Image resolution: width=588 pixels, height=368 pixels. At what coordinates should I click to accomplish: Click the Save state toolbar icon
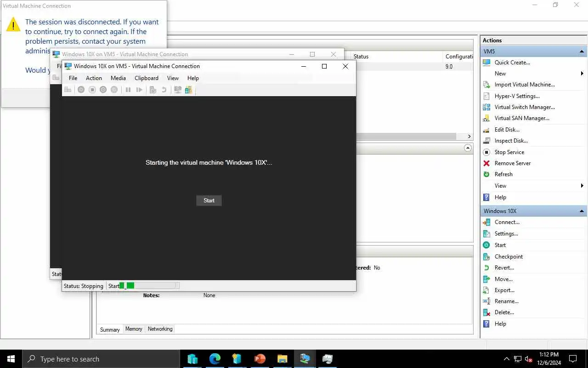[114, 90]
